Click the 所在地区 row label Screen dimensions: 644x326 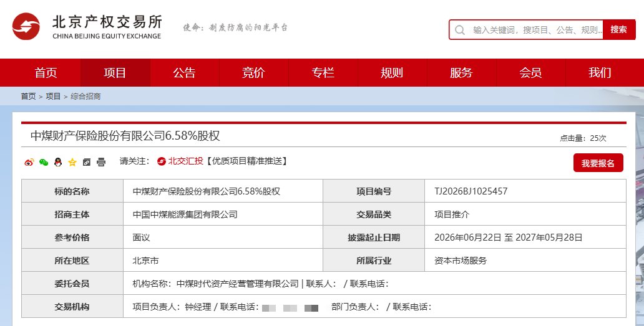(72, 261)
